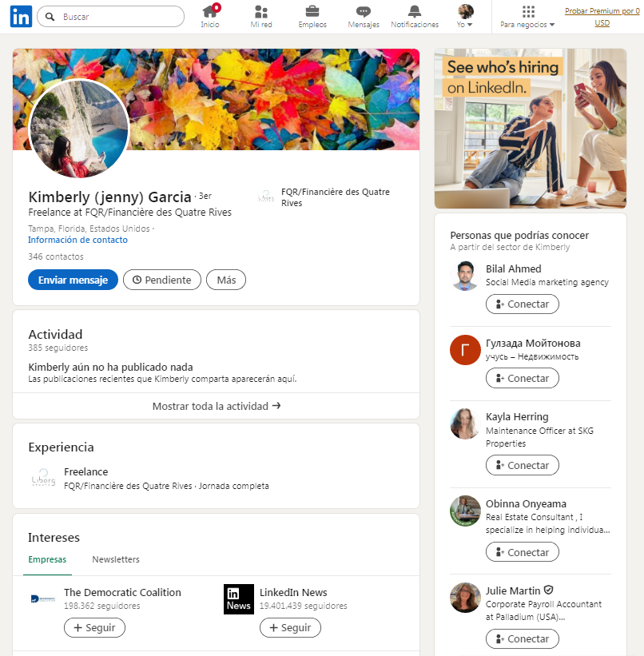Connect with Kayla Herring
644x656 pixels.
pos(523,465)
